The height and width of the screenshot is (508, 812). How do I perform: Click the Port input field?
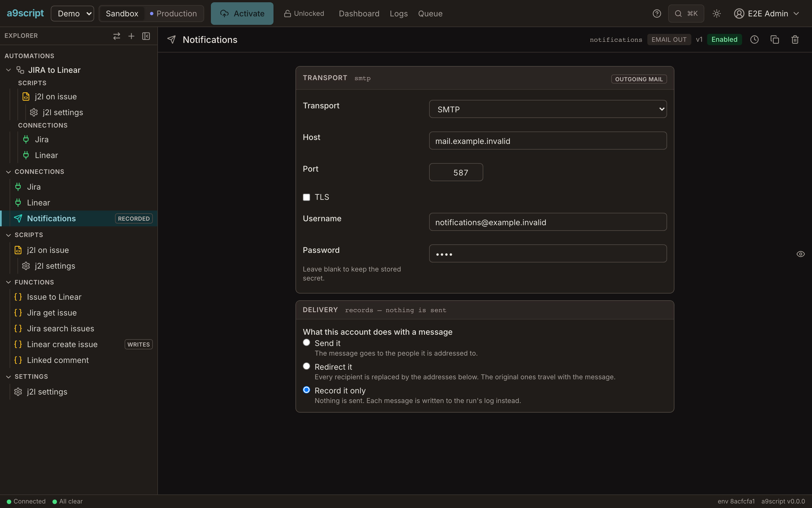click(x=456, y=172)
